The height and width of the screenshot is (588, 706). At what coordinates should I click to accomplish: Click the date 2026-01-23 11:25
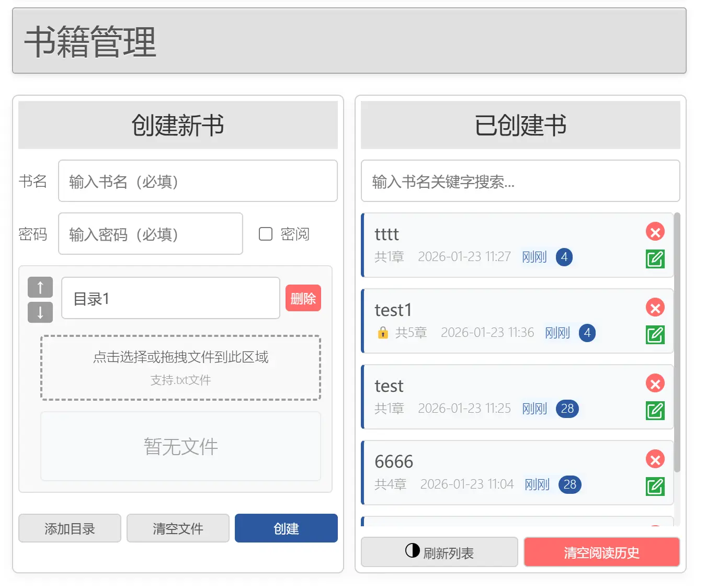(464, 409)
